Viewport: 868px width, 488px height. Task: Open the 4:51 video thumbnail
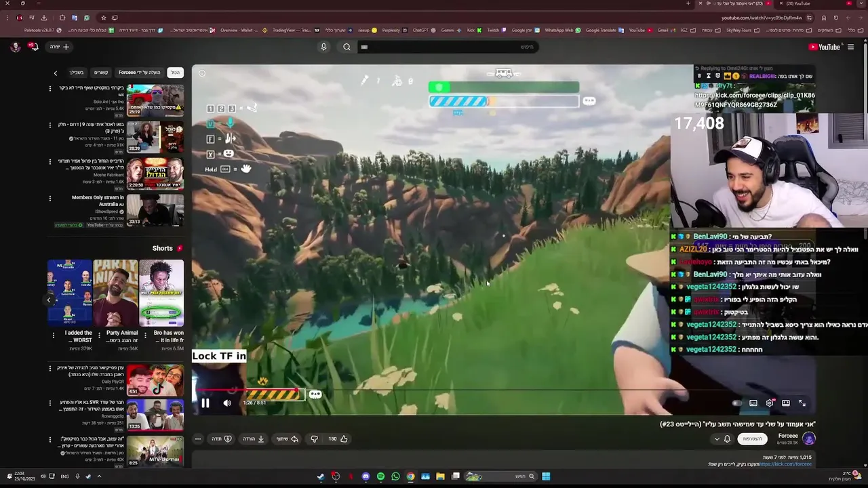click(x=155, y=380)
